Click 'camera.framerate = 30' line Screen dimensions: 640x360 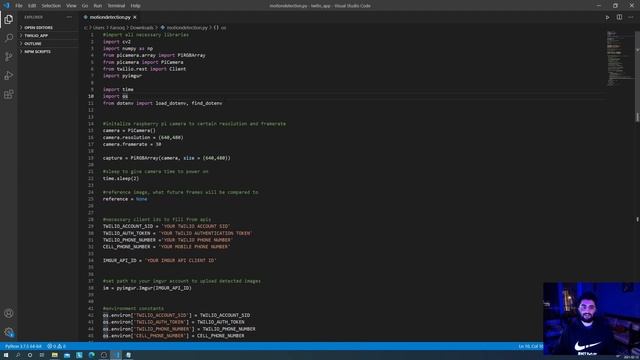tap(132, 144)
